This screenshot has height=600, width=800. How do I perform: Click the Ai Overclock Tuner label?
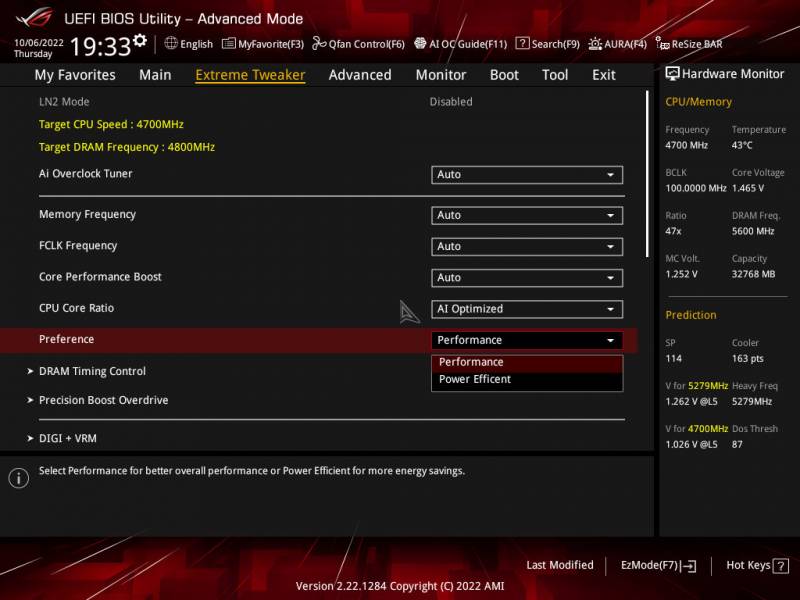85,173
